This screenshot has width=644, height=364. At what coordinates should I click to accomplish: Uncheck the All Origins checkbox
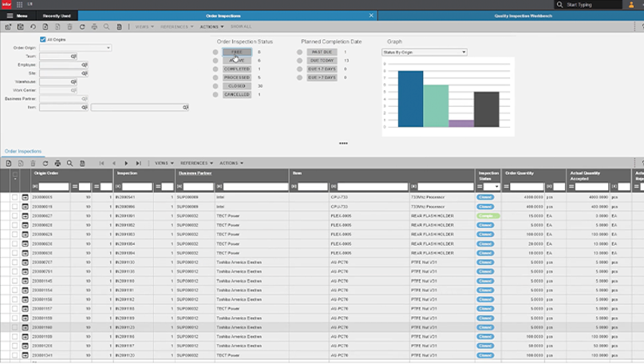tap(43, 39)
